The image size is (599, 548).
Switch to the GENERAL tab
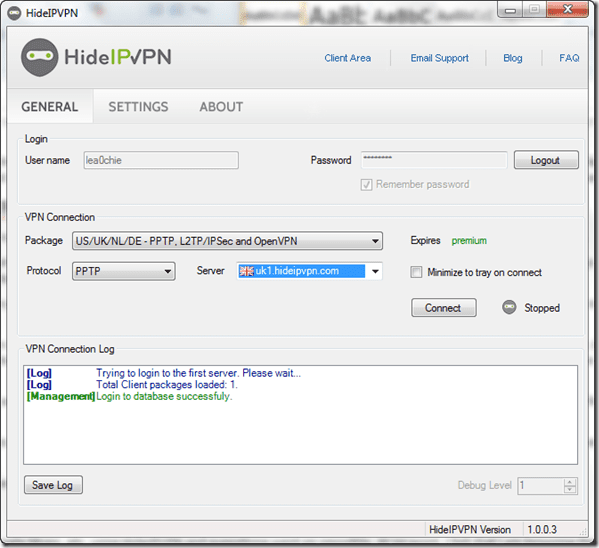[50, 107]
